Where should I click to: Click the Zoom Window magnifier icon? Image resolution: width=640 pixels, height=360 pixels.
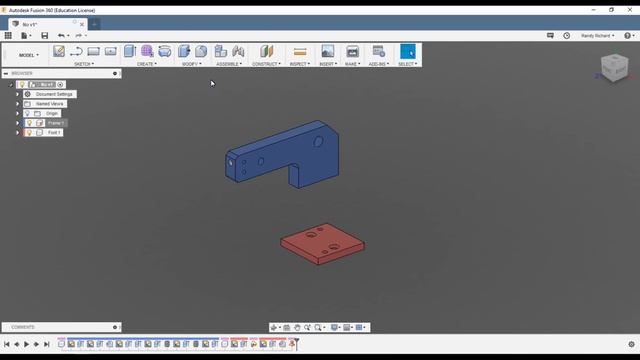(318, 327)
